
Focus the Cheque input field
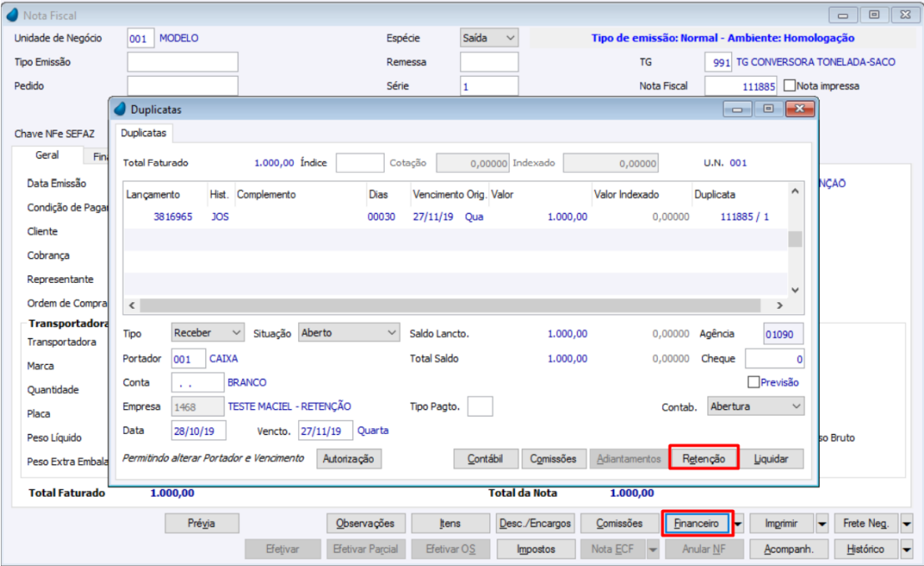pos(775,358)
